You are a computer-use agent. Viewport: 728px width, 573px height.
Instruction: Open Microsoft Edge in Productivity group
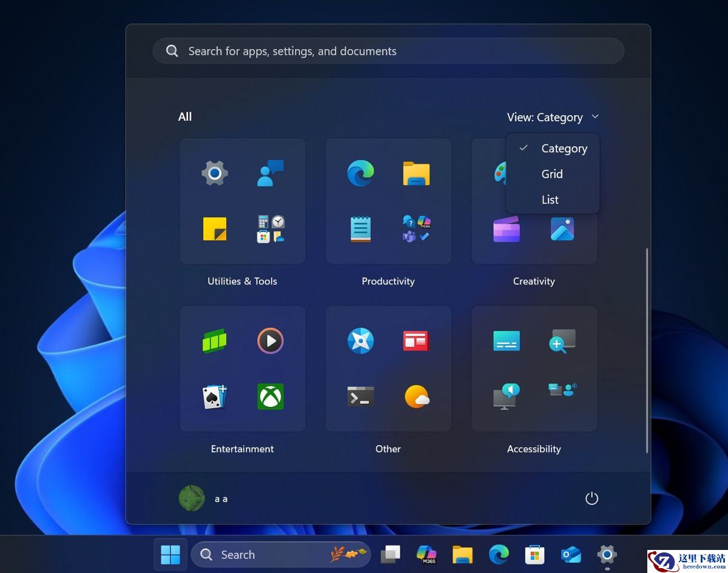click(x=360, y=173)
